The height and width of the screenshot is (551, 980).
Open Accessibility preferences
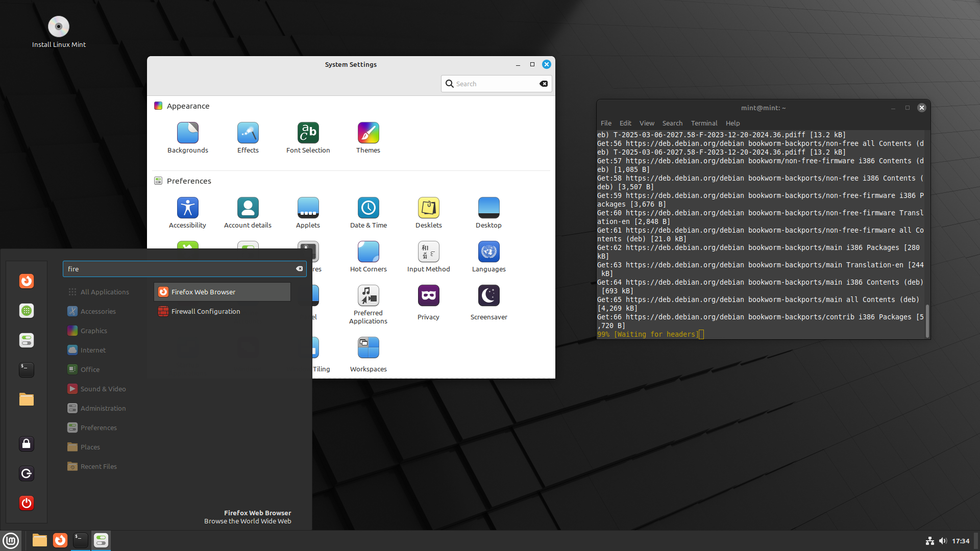tap(187, 209)
